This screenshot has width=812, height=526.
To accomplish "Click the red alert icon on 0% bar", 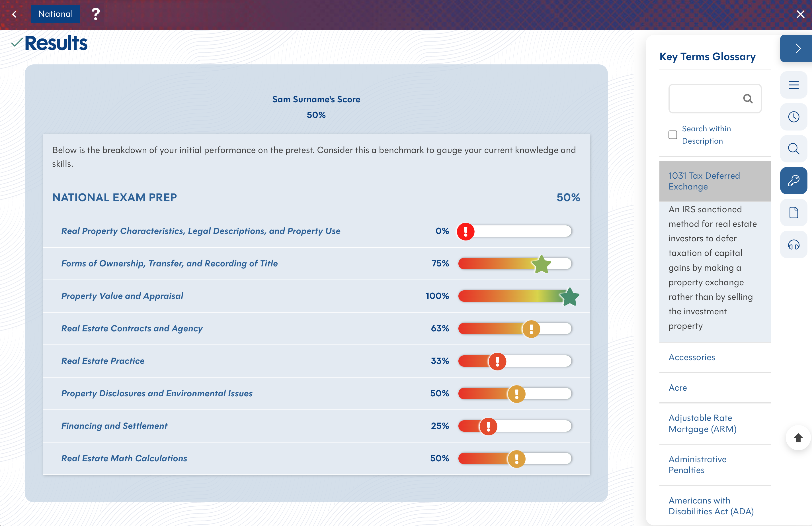I will 466,232.
